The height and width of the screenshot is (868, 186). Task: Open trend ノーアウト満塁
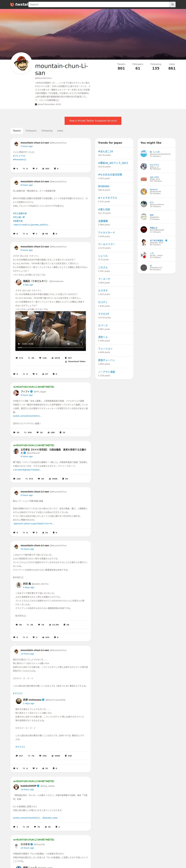point(106,372)
